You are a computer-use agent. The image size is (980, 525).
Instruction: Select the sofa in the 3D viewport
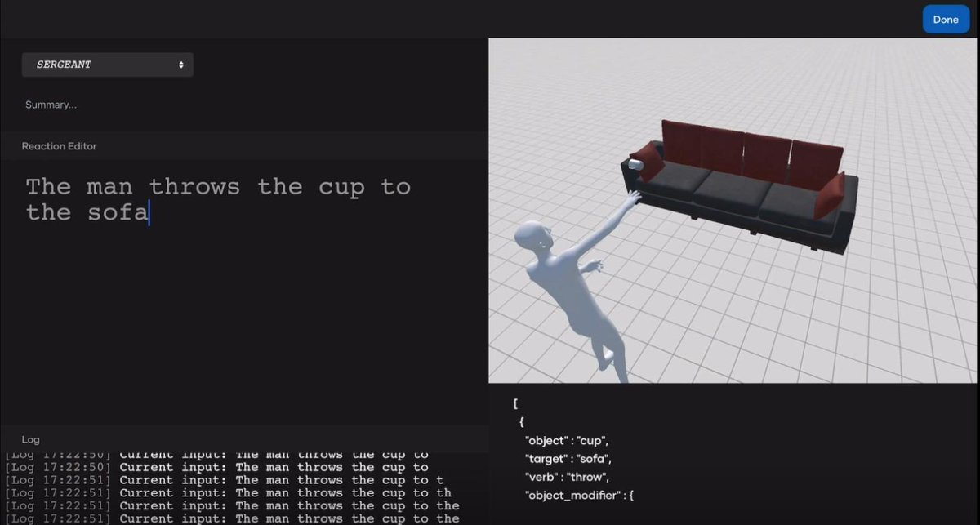coord(739,188)
